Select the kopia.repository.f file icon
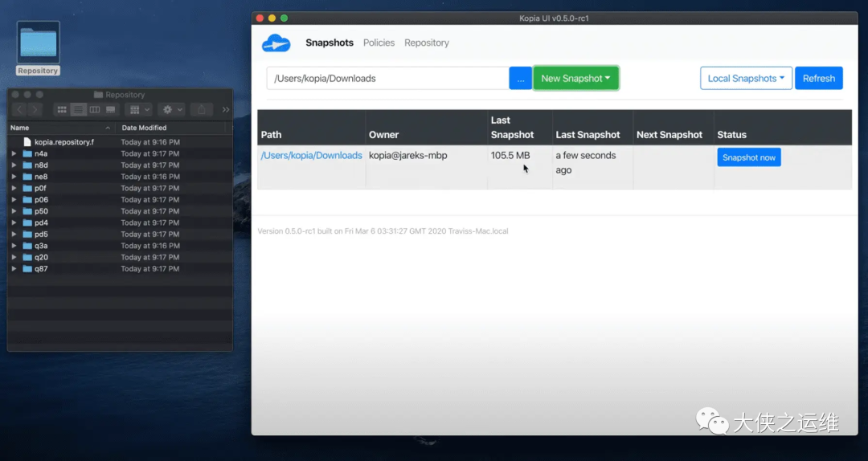The height and width of the screenshot is (461, 868). click(27, 142)
